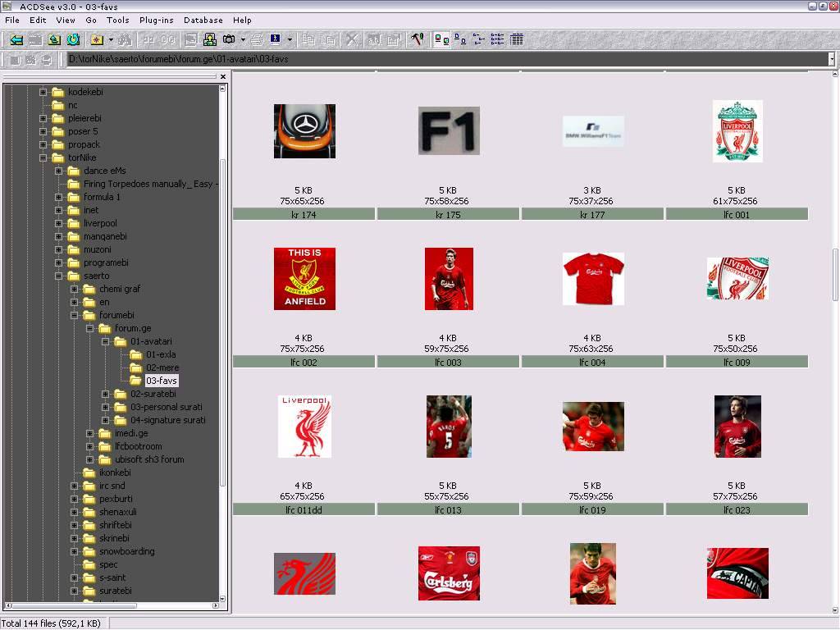Viewport: 840px width, 630px height.
Task: Click second small icon left of path bar
Action: point(31,60)
